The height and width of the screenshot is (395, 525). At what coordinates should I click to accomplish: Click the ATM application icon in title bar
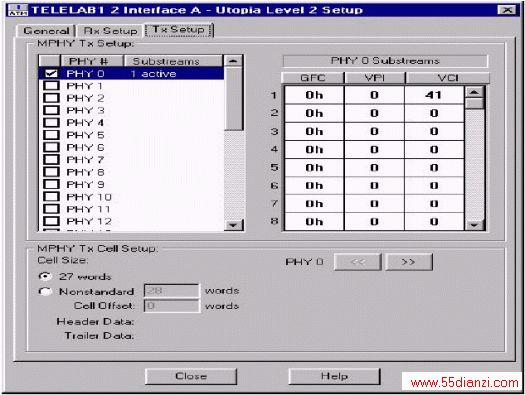click(18, 10)
